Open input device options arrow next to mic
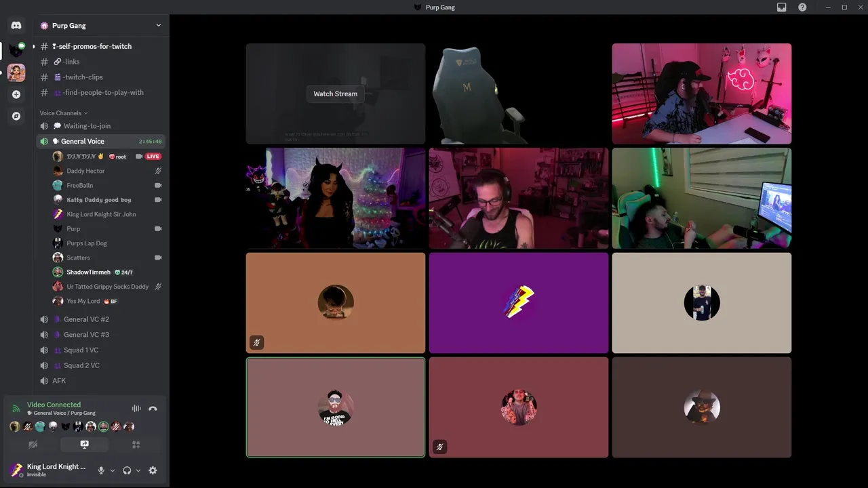This screenshot has width=868, height=488. point(113,470)
